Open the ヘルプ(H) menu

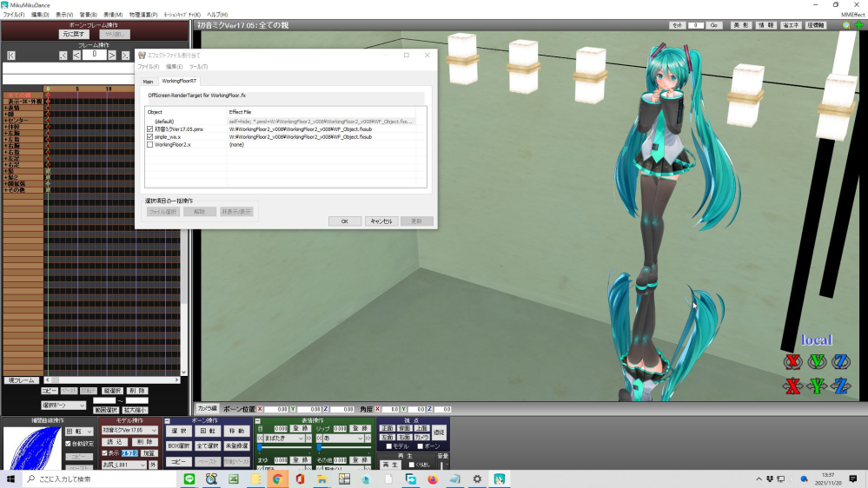(217, 15)
